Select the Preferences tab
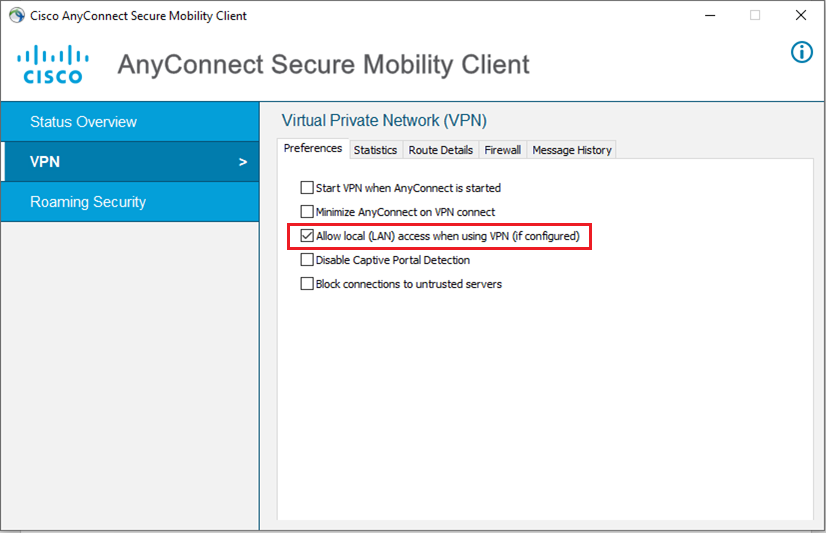Image resolution: width=826 pixels, height=533 pixels. [313, 149]
